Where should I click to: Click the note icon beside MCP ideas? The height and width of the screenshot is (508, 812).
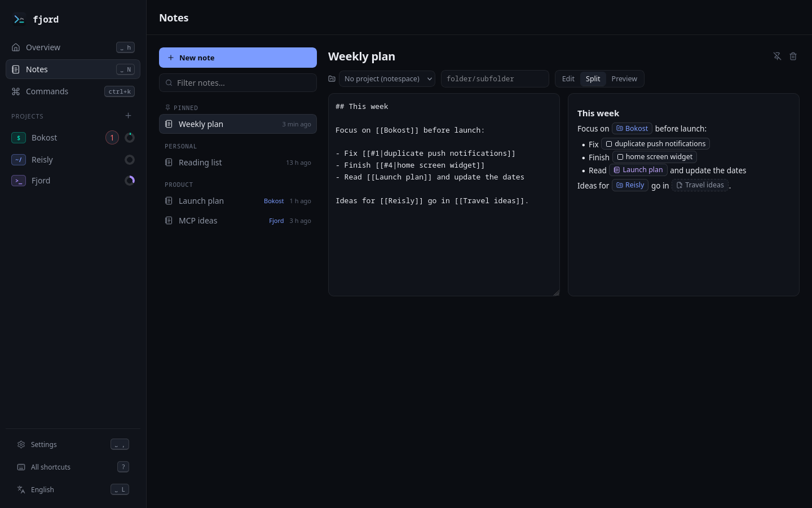click(x=169, y=221)
